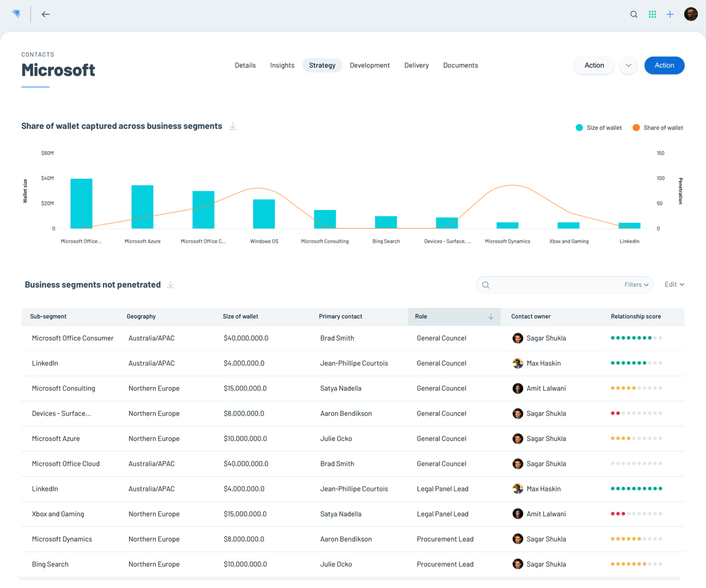This screenshot has height=588, width=706.
Task: Click the Primary contact column header
Action: (x=341, y=316)
